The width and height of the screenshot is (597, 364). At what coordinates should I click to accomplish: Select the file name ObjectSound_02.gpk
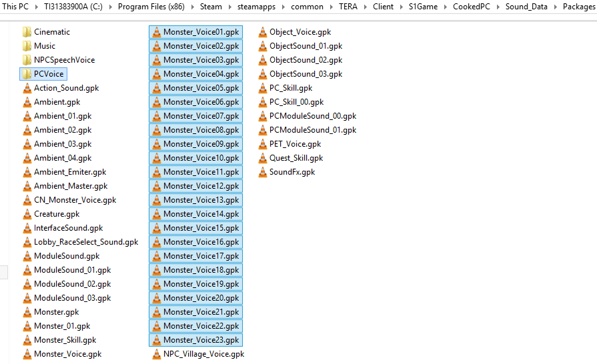(306, 60)
